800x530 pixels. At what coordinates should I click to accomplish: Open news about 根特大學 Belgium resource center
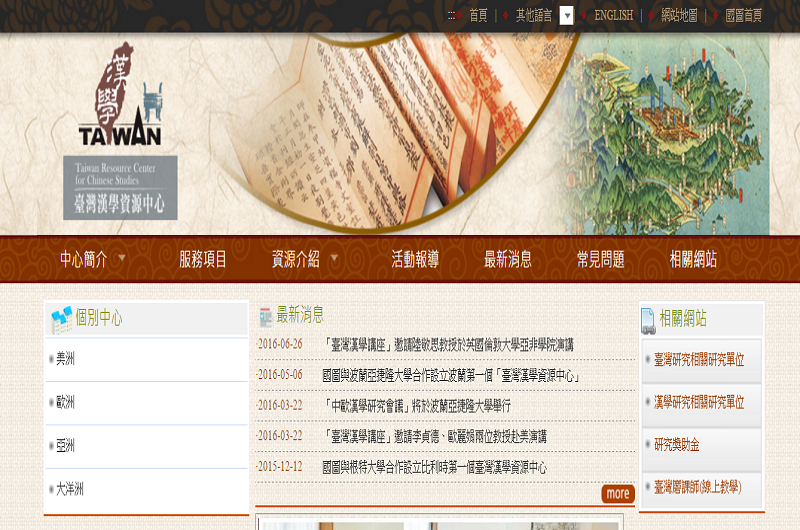click(435, 467)
